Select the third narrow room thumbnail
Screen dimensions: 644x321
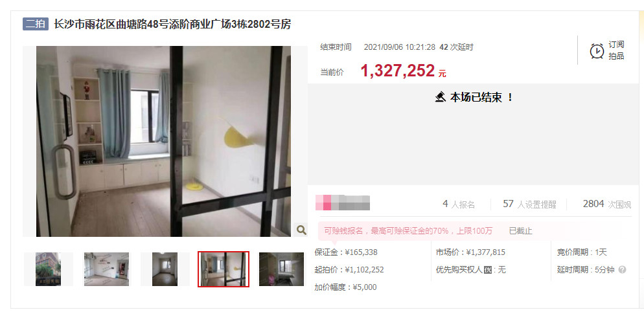(165, 269)
